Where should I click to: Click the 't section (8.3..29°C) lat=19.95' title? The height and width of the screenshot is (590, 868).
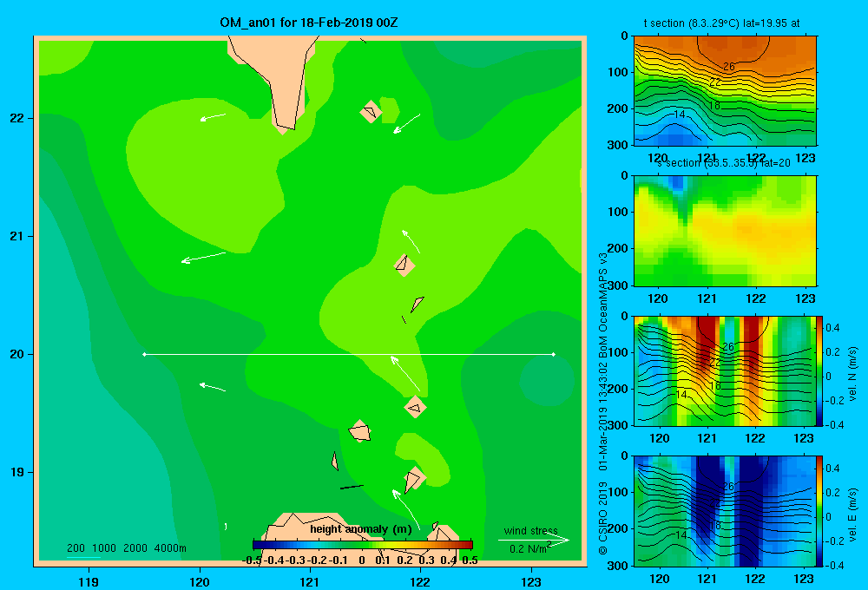pyautogui.click(x=721, y=23)
